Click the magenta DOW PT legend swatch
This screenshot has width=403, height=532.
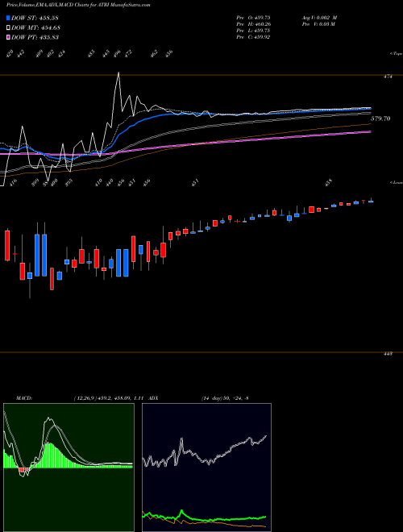click(x=9, y=37)
